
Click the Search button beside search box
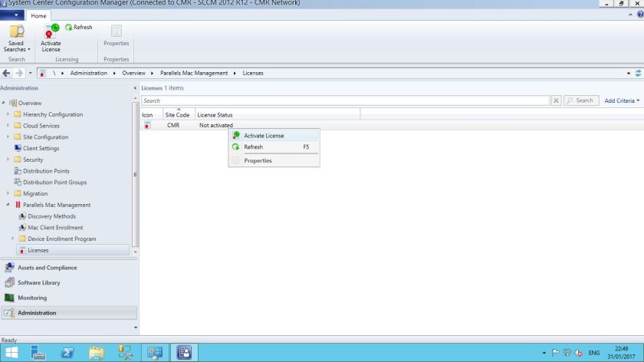[580, 100]
